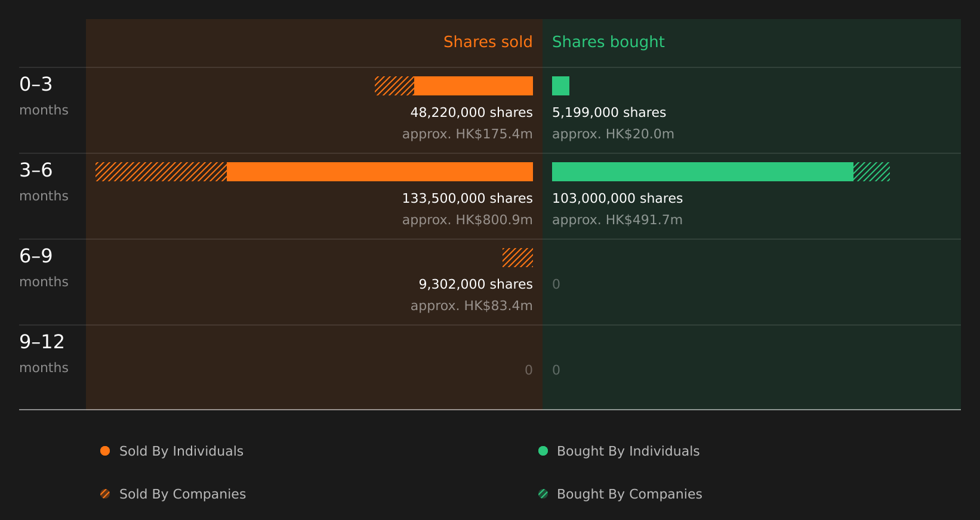
Task: Select the Sold By Individuals legend label
Action: click(181, 451)
